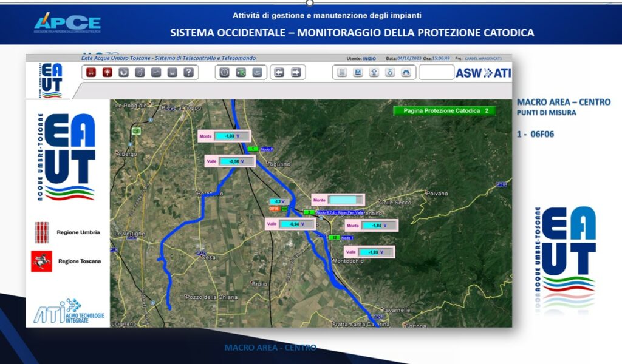Click the pale blank page toolbar icon
This screenshot has width=622, height=364.
pos(342,72)
